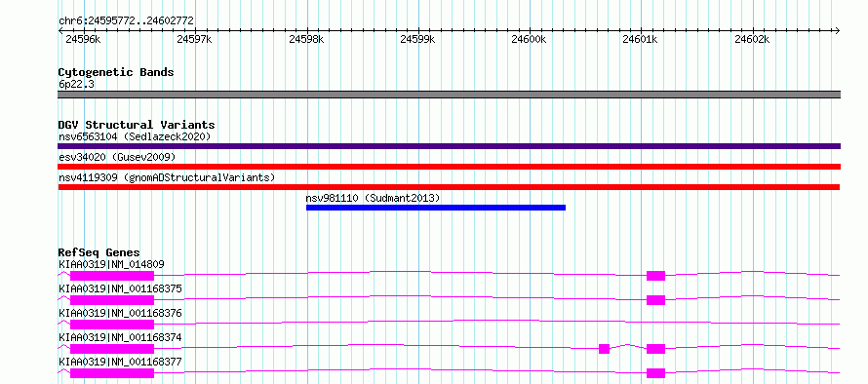
Task: Open the Cytogenetic Bands track title
Action: point(116,72)
